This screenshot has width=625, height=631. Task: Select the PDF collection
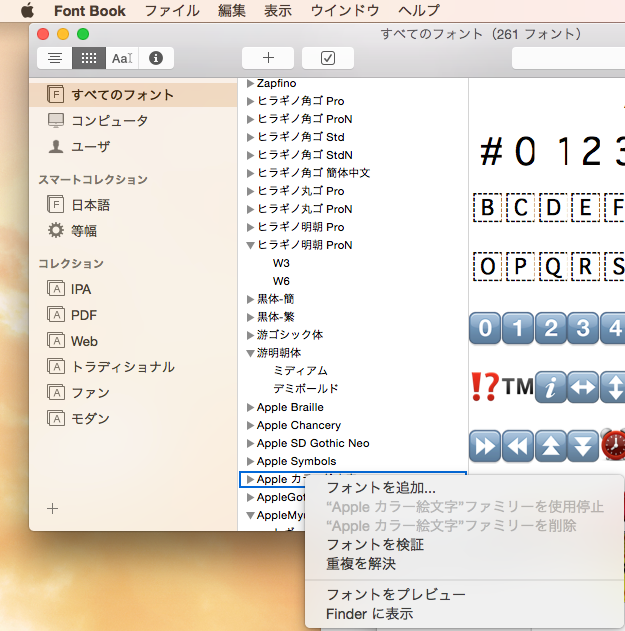click(x=133, y=315)
